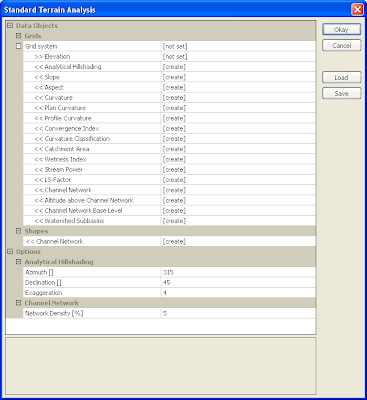Select the '<< Aspect' row label

49,87
